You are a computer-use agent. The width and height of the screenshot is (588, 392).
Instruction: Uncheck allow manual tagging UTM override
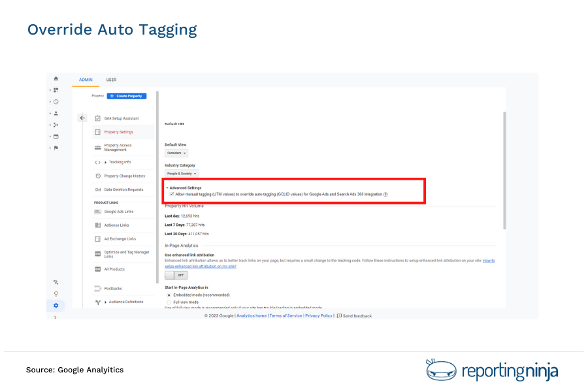[x=172, y=193]
